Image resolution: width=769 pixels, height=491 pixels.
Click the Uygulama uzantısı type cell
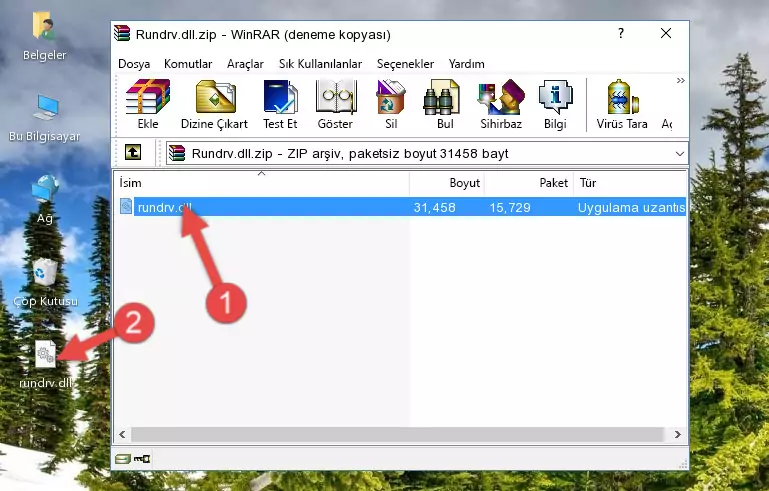pos(631,207)
